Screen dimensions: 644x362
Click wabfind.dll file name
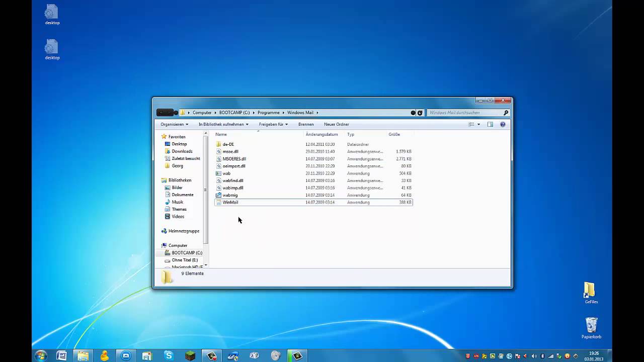233,180
